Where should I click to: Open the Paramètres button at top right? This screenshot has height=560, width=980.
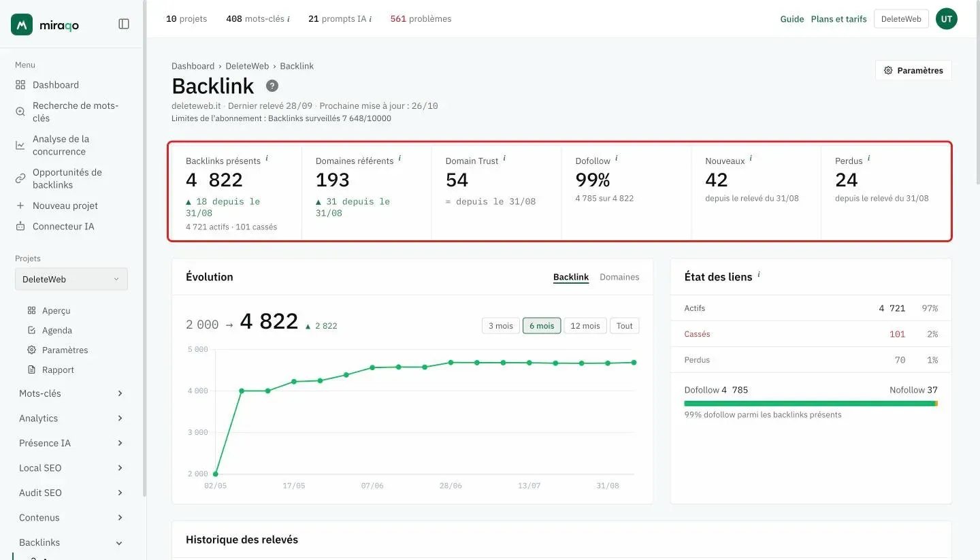tap(913, 71)
